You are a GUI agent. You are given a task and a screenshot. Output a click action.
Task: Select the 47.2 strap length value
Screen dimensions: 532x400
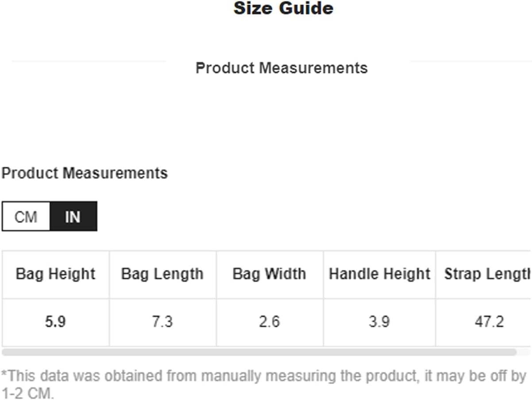[x=489, y=322]
